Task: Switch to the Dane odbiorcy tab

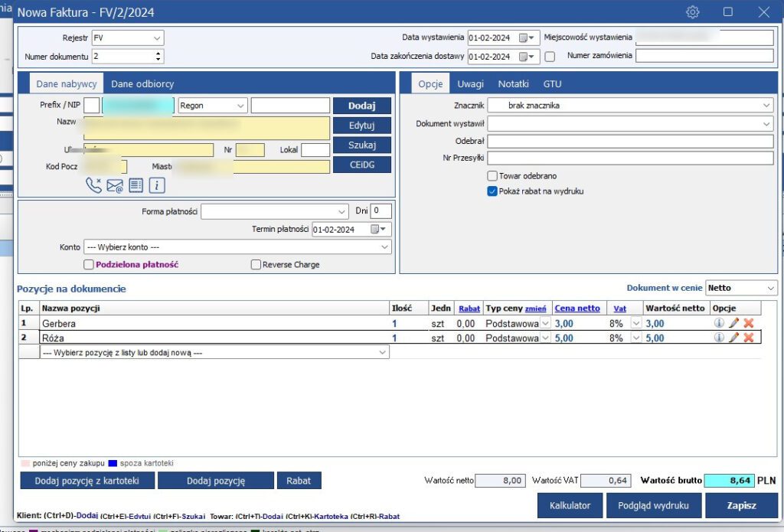Action: (x=142, y=84)
